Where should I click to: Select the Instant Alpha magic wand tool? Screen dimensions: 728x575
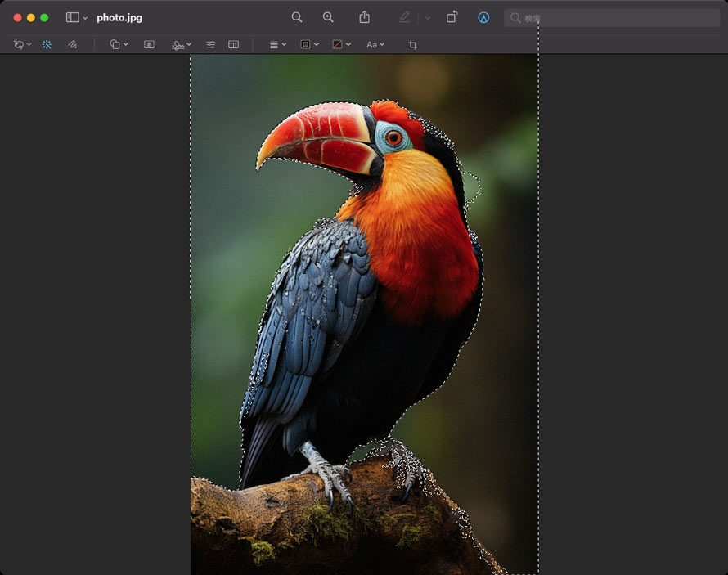[x=47, y=44]
